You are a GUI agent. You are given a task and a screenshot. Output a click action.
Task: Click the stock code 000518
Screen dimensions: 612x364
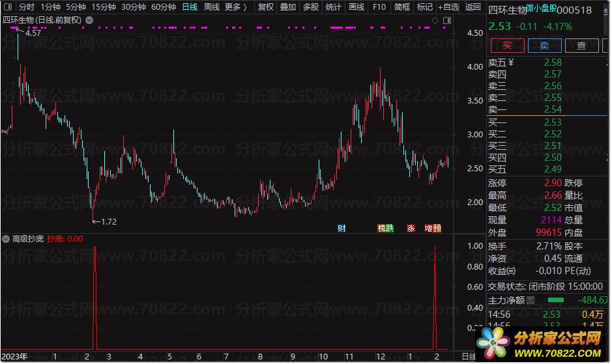574,10
